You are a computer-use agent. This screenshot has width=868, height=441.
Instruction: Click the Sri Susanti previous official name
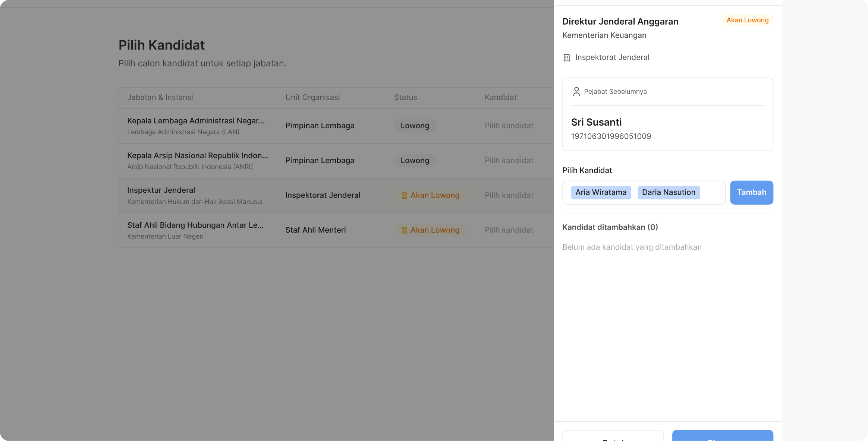596,122
